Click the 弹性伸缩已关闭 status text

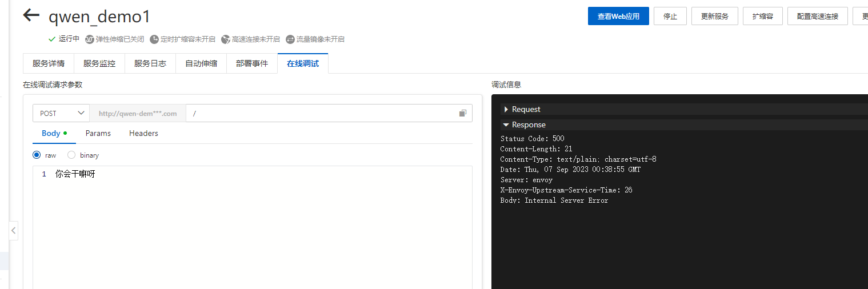coord(120,39)
